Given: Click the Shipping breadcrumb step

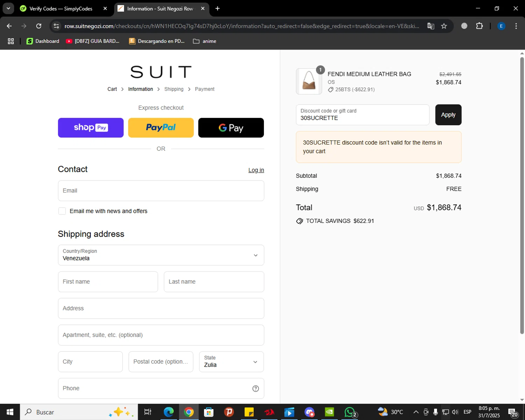Looking at the screenshot, I should point(174,89).
